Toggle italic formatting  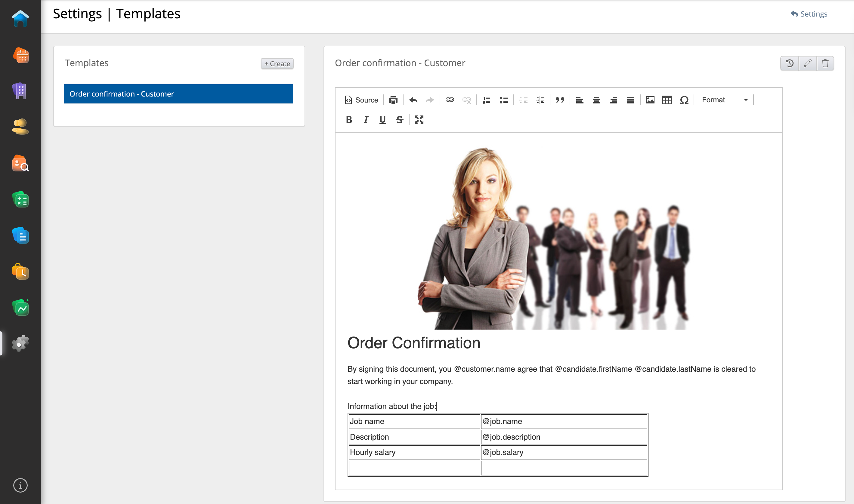[366, 120]
